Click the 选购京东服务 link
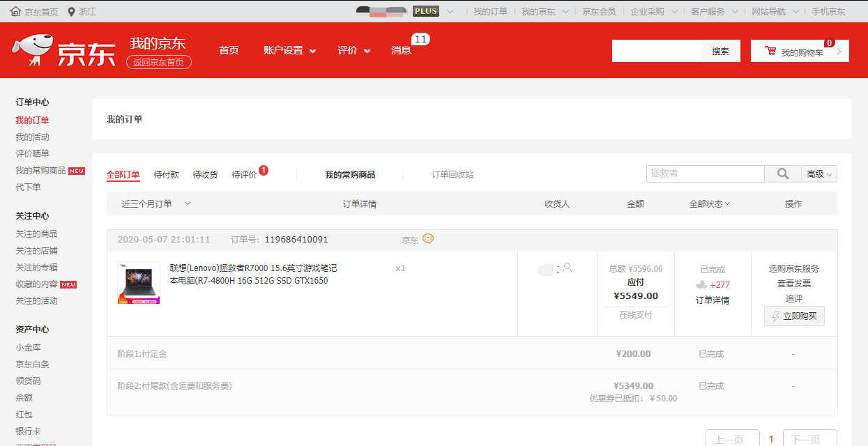868x446 pixels. tap(794, 268)
